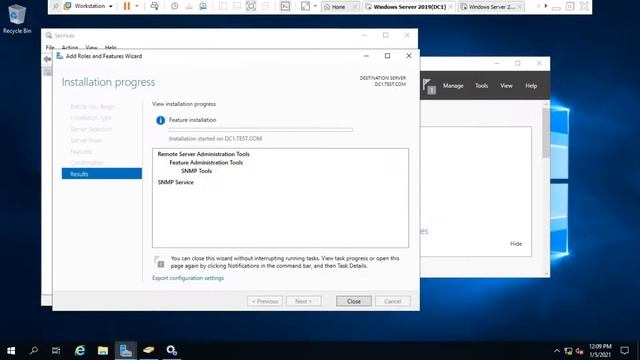
Task: Open volume tray icon
Action: click(x=579, y=351)
